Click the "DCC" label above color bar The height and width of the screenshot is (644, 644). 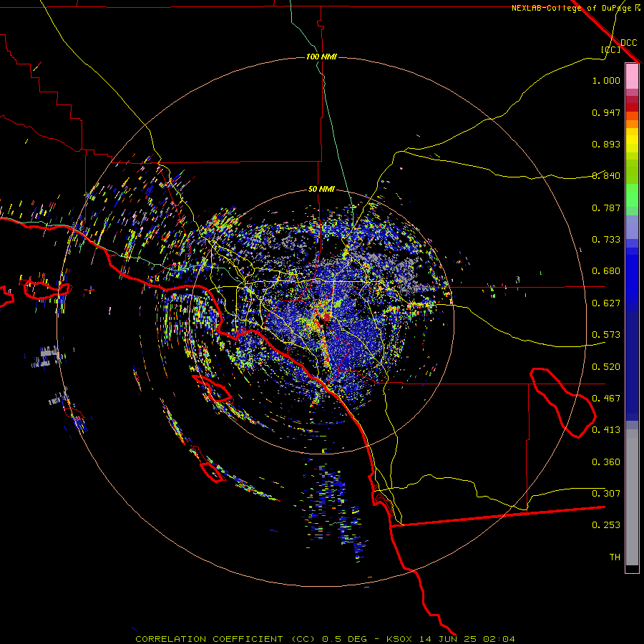pyautogui.click(x=628, y=43)
